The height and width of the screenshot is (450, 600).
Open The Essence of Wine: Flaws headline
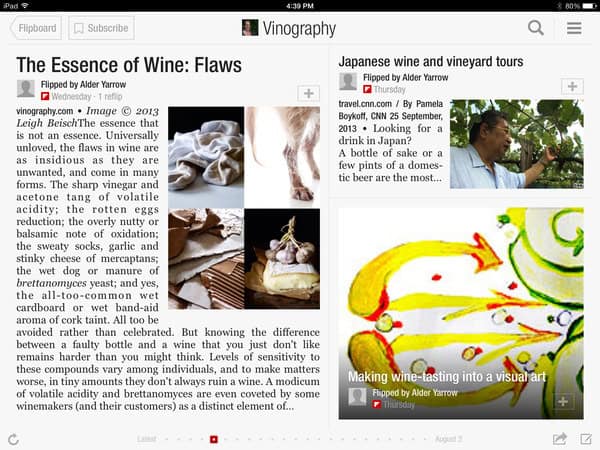click(129, 65)
